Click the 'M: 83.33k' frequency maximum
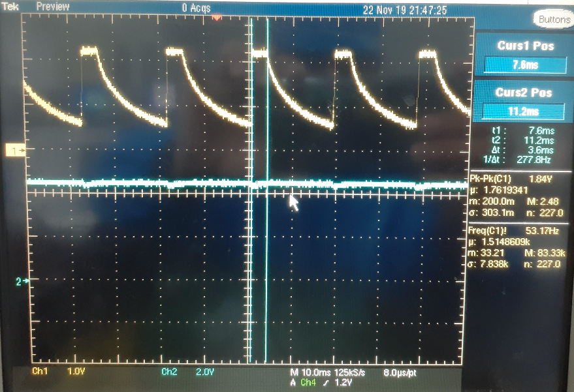The image size is (574, 392). [x=545, y=252]
